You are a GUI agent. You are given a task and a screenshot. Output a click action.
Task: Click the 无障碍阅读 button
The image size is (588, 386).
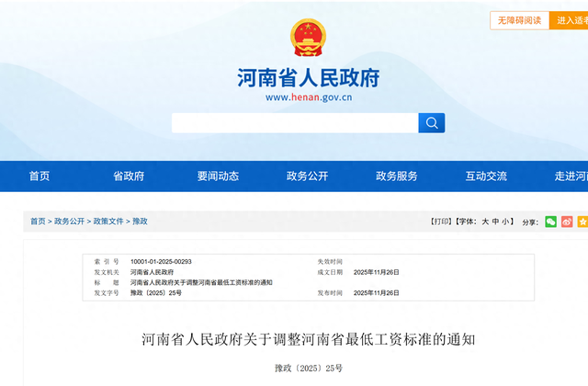[519, 20]
